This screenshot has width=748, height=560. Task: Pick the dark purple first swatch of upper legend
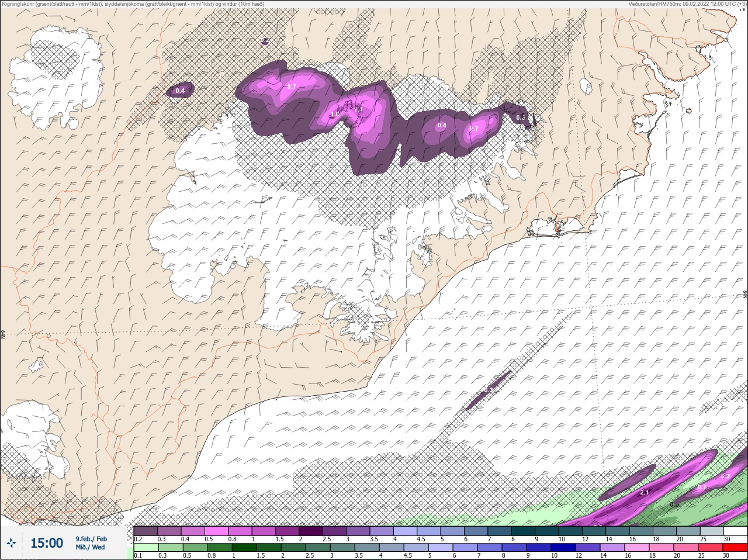point(146,531)
